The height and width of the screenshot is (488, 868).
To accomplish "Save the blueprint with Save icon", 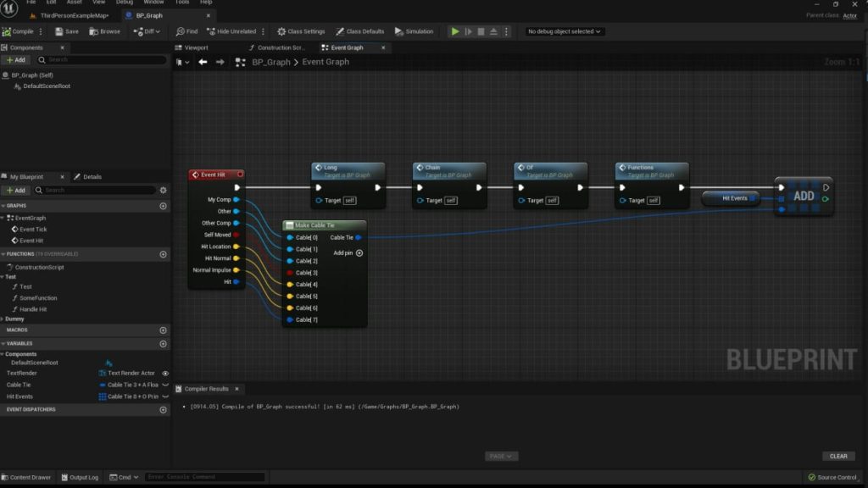I will point(59,31).
